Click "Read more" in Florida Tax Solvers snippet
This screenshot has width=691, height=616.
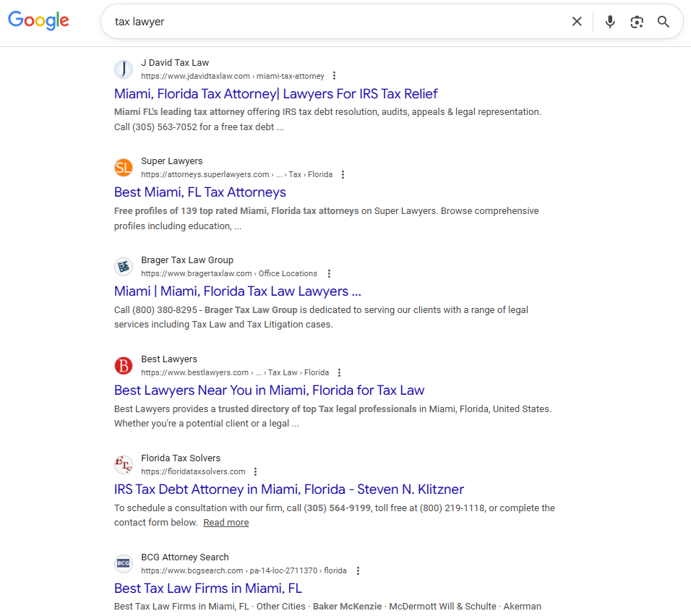coord(226,522)
